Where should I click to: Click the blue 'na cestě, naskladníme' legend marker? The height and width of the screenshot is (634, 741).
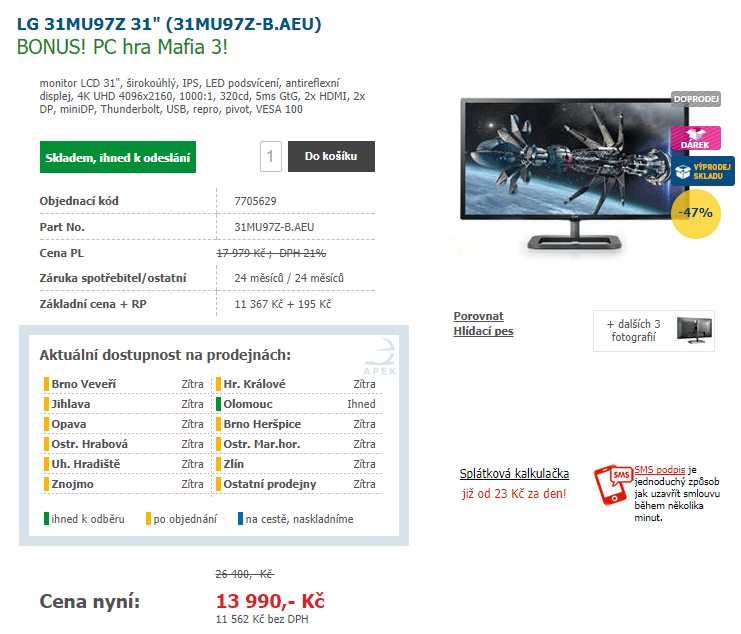point(241,519)
